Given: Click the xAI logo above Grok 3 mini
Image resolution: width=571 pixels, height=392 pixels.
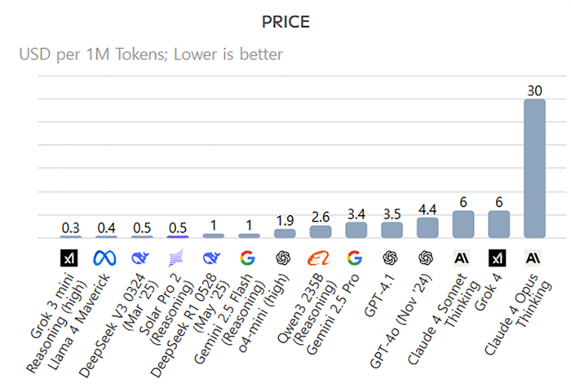Looking at the screenshot, I should point(69,258).
